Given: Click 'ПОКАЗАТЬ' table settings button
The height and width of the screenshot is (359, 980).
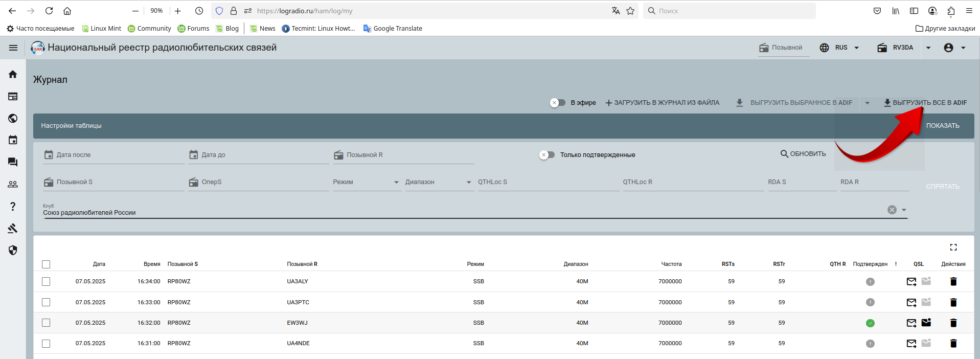Looking at the screenshot, I should pyautogui.click(x=943, y=126).
